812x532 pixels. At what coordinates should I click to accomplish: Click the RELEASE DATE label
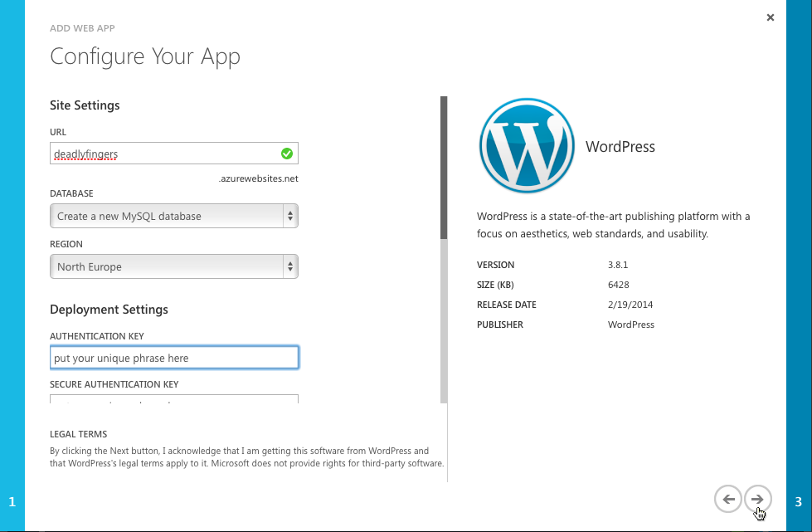tap(507, 305)
